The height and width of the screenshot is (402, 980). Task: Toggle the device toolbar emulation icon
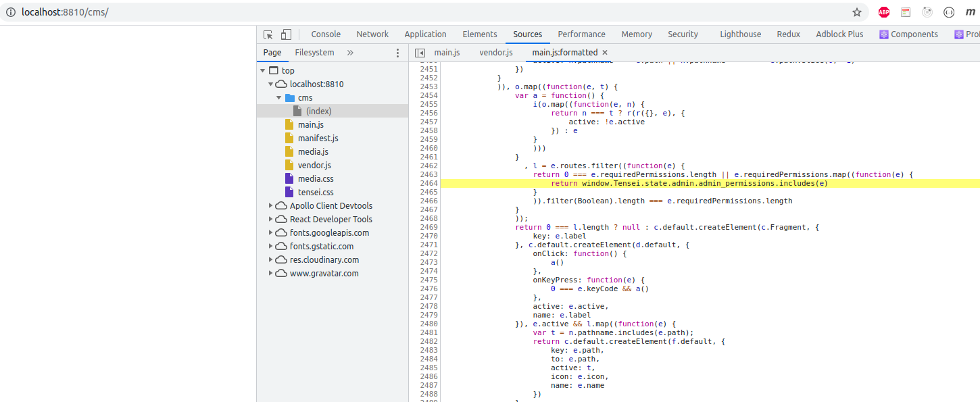pos(285,33)
